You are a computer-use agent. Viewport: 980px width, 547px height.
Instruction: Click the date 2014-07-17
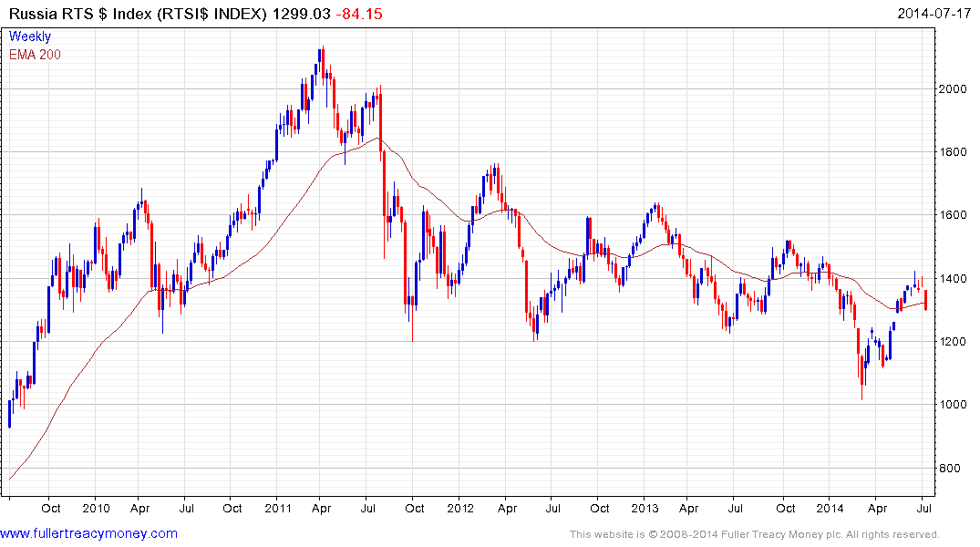click(934, 13)
